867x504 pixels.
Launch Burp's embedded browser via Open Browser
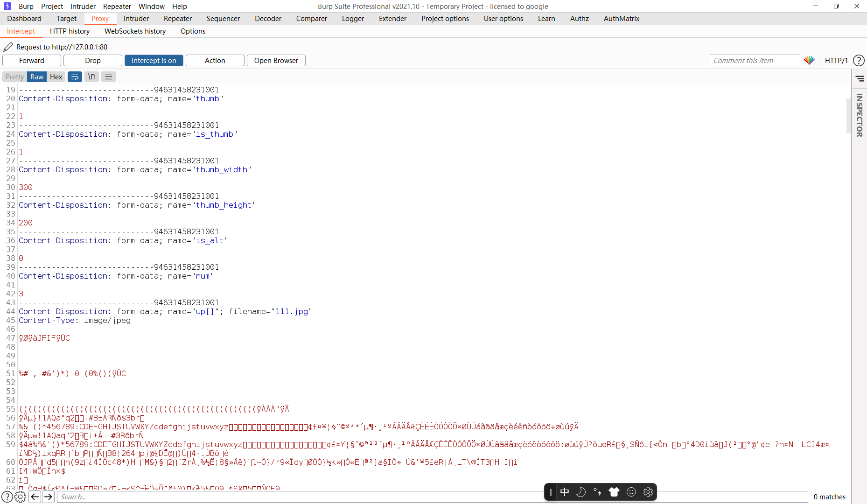[276, 60]
